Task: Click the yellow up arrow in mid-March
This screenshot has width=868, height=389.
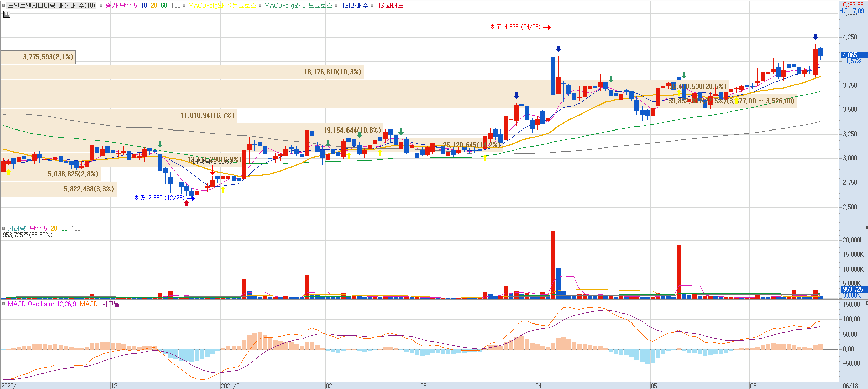Action: pyautogui.click(x=485, y=157)
